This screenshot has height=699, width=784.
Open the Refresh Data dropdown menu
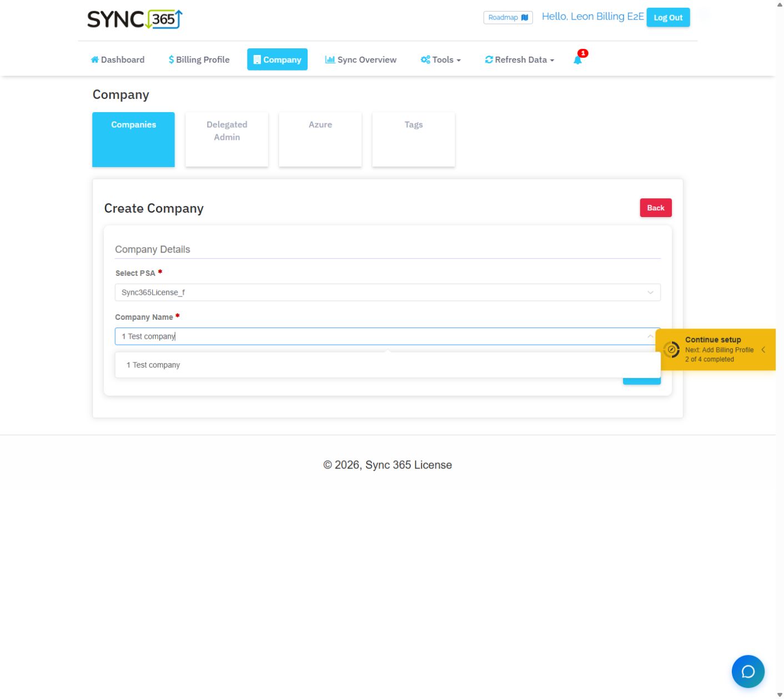(520, 59)
